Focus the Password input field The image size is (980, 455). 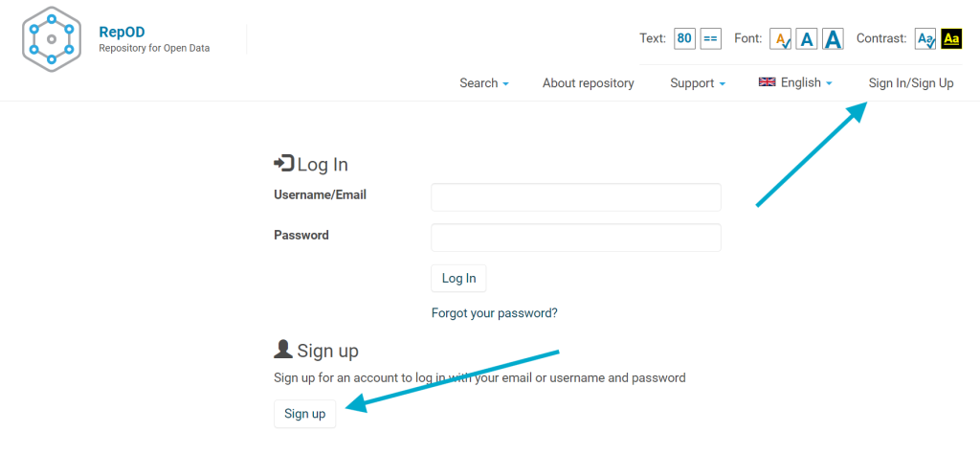576,238
